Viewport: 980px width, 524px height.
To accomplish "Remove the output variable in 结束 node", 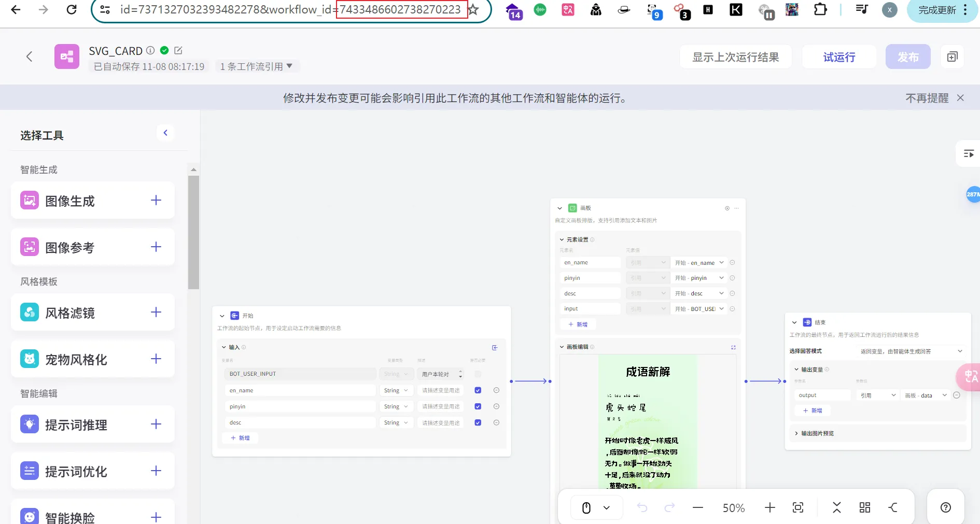I will (x=957, y=395).
